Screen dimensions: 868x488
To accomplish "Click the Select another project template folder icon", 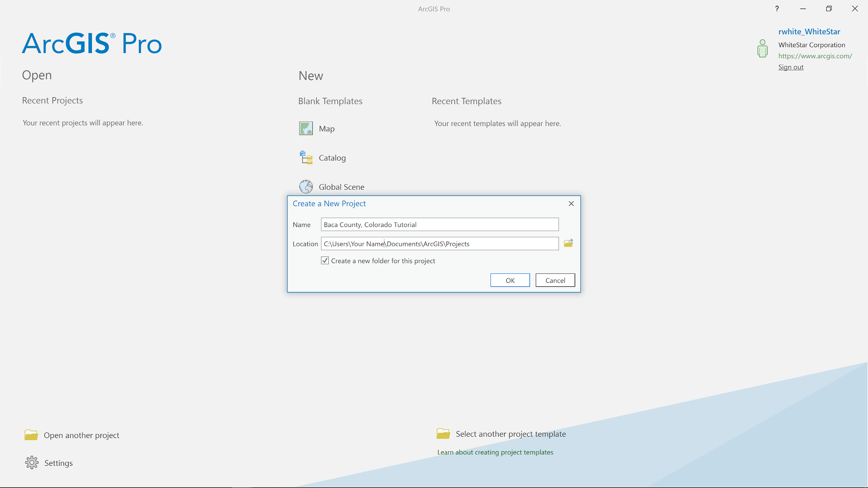I will (443, 434).
